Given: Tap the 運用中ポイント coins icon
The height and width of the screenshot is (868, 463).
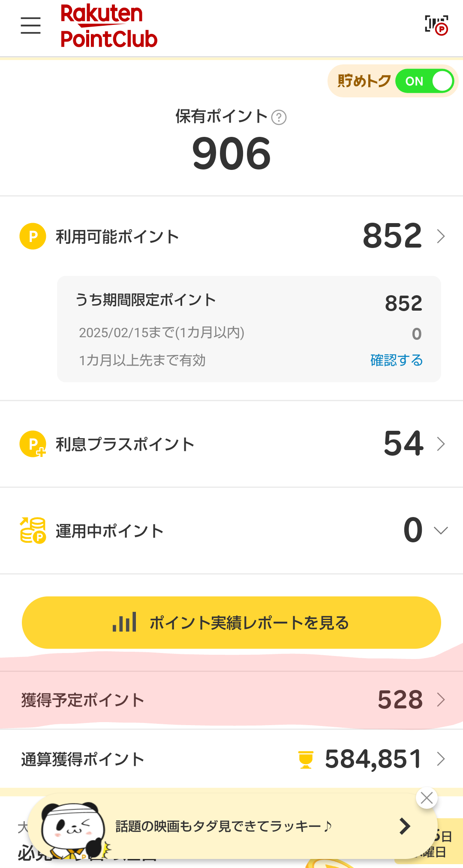Looking at the screenshot, I should coord(33,530).
